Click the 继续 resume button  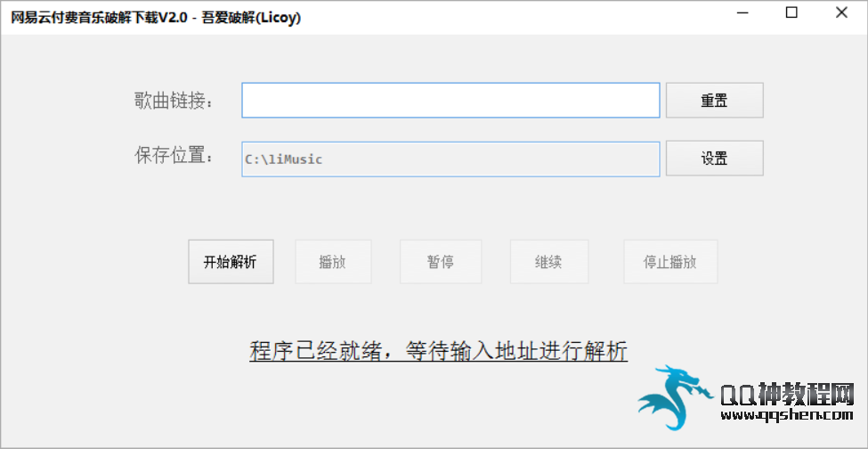549,262
